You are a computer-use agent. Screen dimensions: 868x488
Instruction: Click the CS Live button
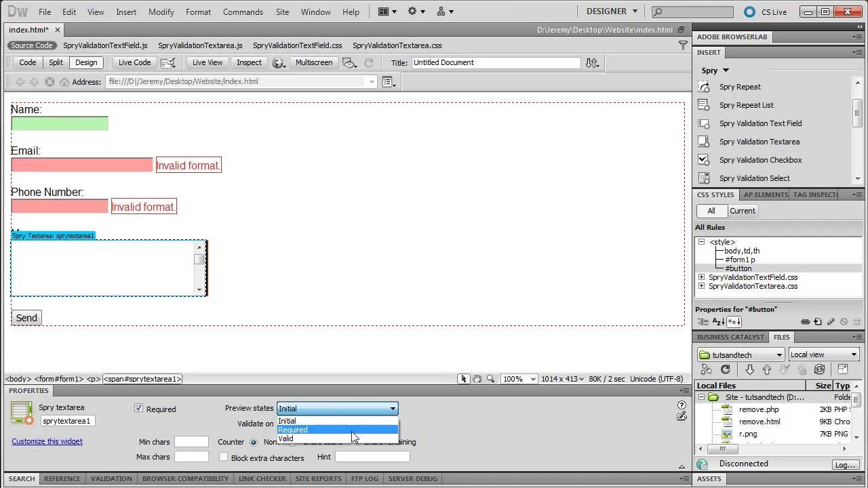pyautogui.click(x=765, y=12)
